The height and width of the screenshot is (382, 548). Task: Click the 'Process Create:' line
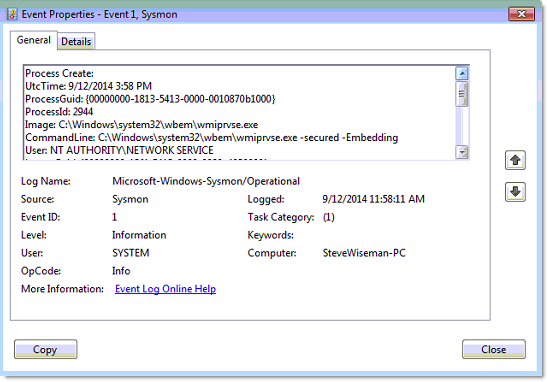59,73
